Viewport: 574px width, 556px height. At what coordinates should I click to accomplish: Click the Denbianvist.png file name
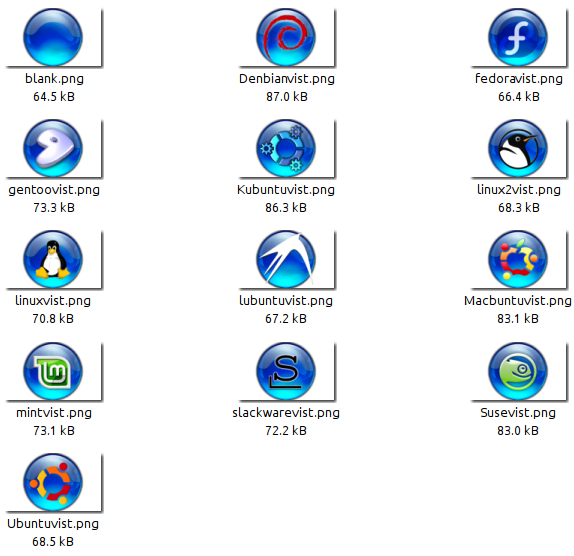pyautogui.click(x=287, y=79)
